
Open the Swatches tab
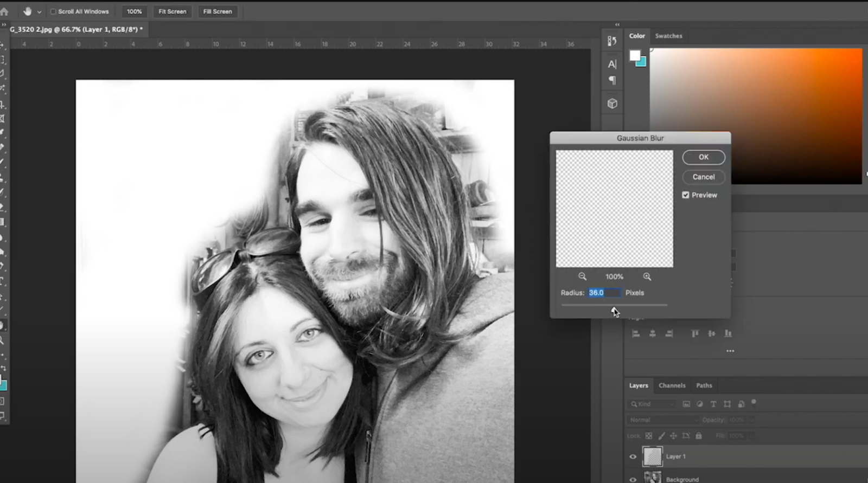click(668, 36)
